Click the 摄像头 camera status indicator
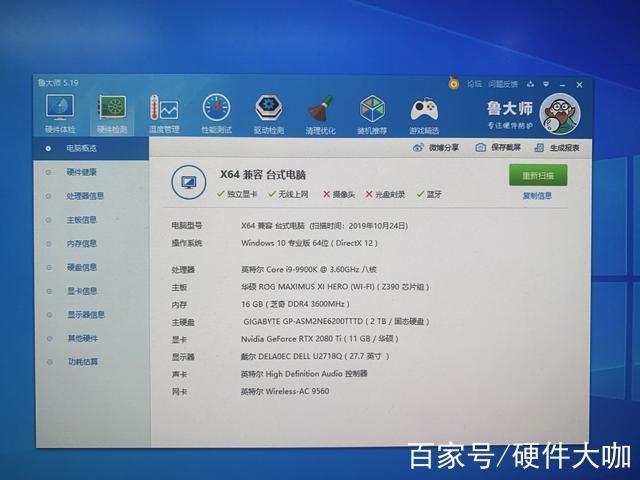Viewport: 640px width, 480px height. click(339, 194)
